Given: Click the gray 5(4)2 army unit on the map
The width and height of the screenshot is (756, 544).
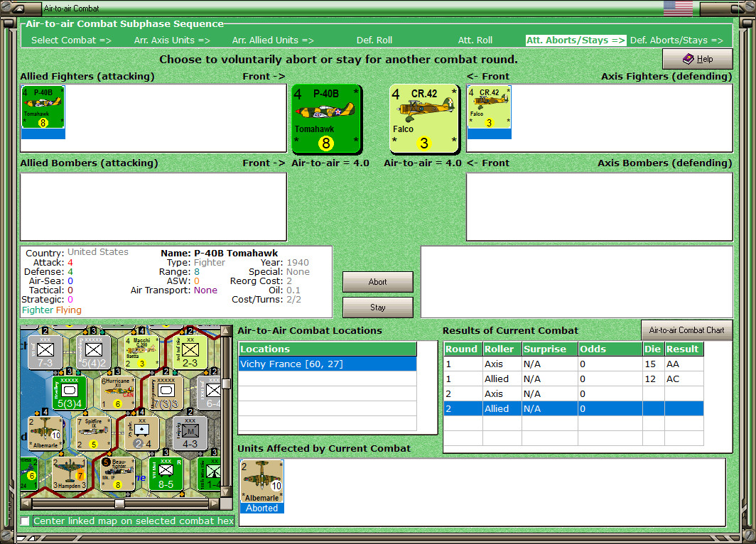Looking at the screenshot, I should coord(93,353).
